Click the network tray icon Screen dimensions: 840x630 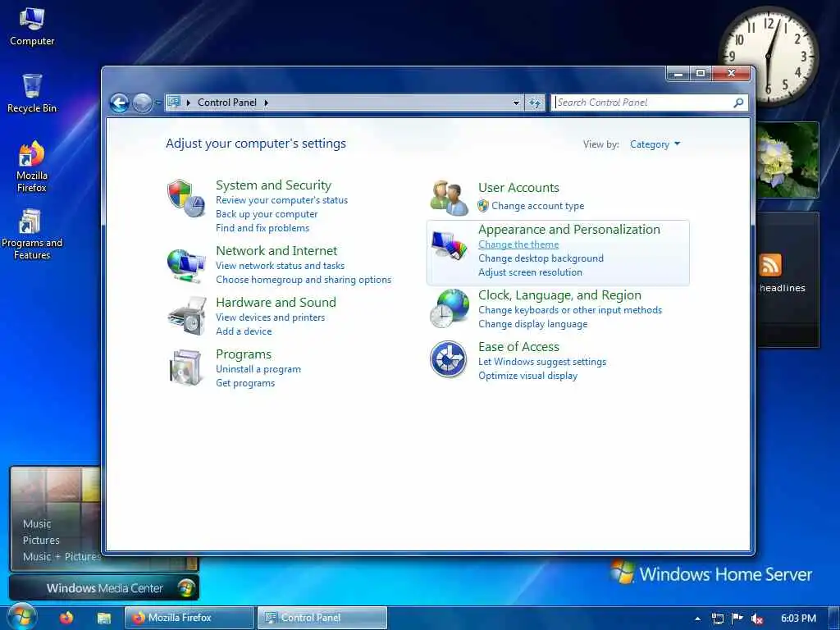point(717,619)
